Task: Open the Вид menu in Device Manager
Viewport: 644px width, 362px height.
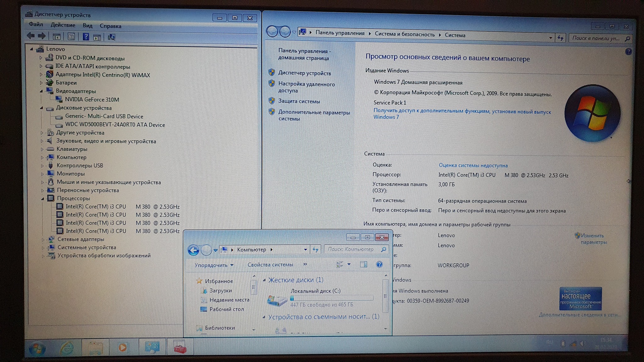Action: pos(87,26)
